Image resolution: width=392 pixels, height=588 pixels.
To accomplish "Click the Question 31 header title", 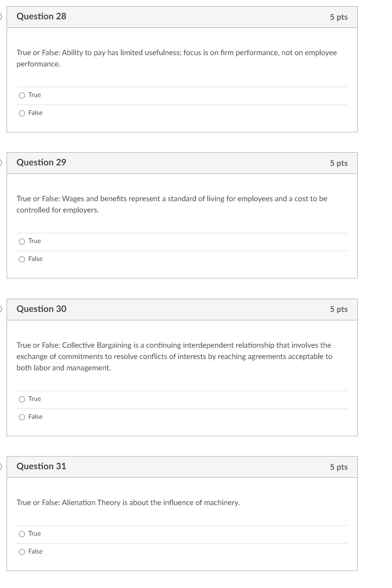I will pyautogui.click(x=41, y=466).
